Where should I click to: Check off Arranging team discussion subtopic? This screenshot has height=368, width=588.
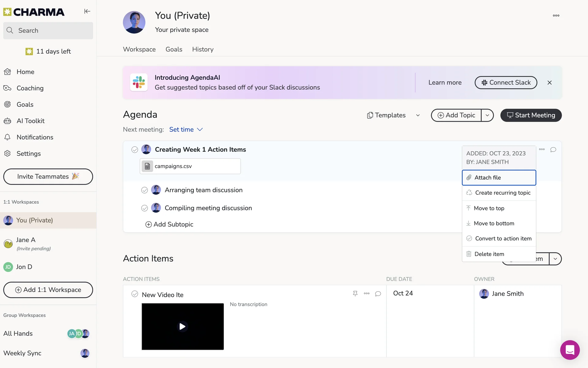coord(145,190)
